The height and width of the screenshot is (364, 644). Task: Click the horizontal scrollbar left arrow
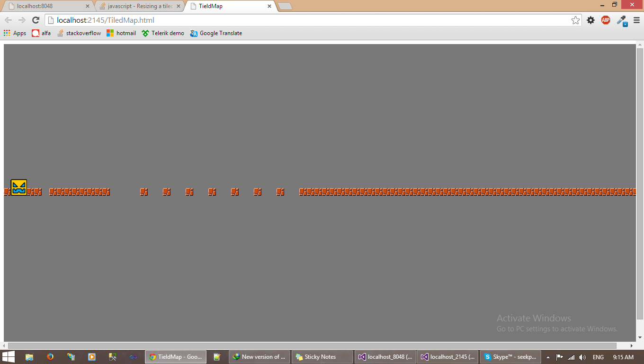5,346
